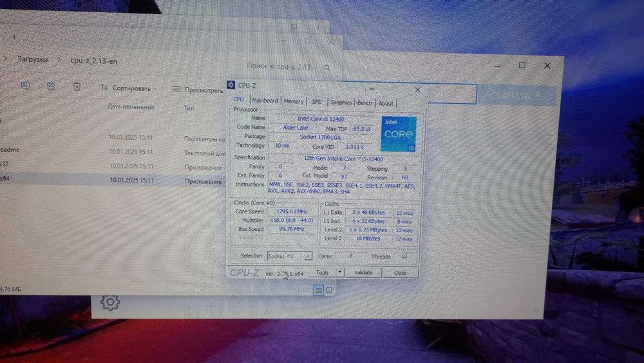Click the L1 Data value 6 x 48 KBytes
The width and height of the screenshot is (644, 363).
tap(369, 213)
